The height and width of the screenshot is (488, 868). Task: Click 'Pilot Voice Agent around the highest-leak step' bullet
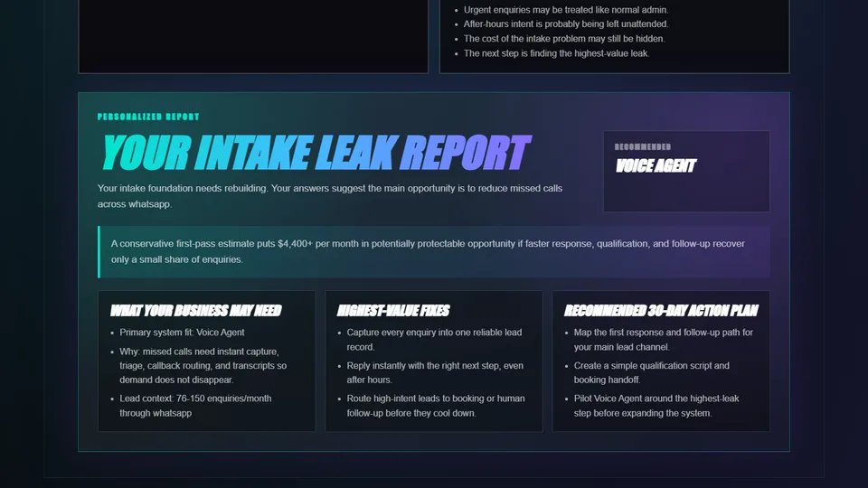coord(656,406)
